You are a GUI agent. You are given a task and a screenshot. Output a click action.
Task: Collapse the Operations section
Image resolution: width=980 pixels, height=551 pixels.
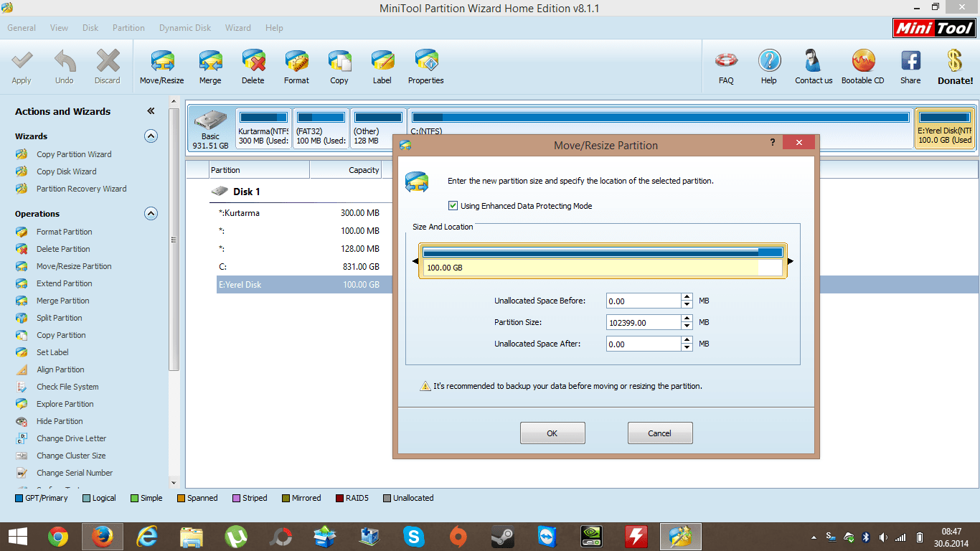[151, 213]
